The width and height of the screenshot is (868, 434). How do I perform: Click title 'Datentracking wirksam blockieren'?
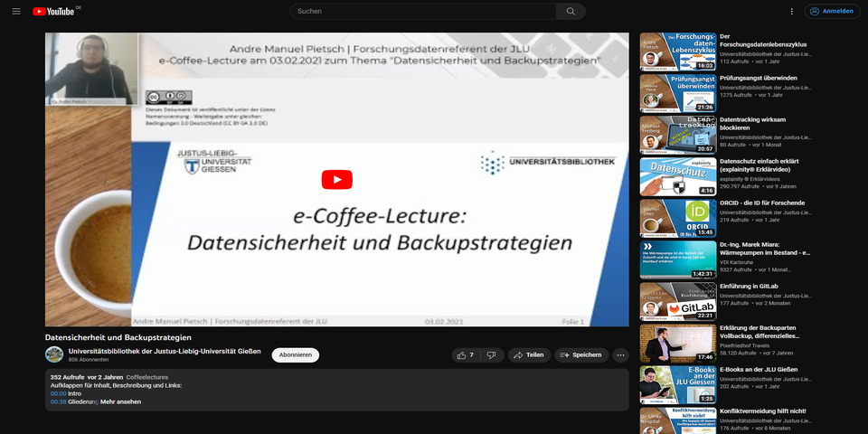point(753,124)
